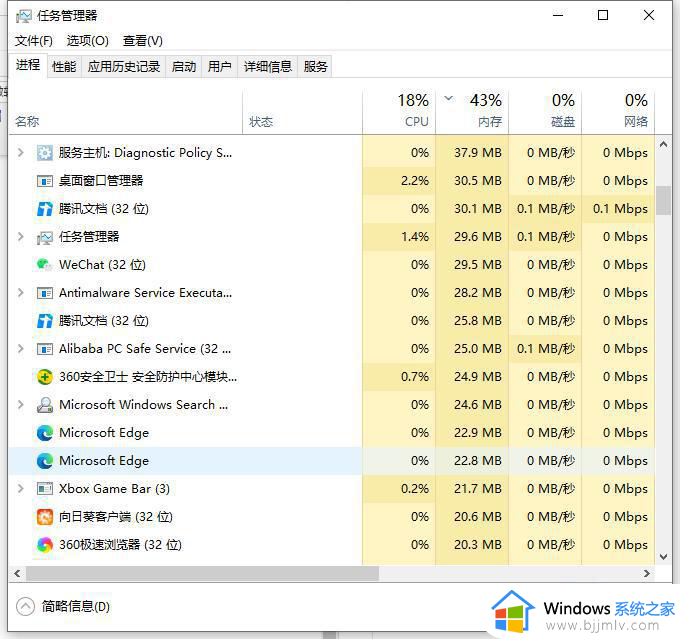Click the horizontal scrollbar right arrow
This screenshot has height=639, width=680.
pos(647,573)
